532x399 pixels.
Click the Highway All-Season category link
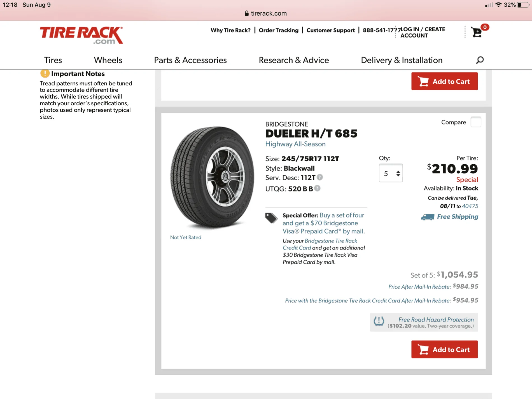tap(295, 144)
